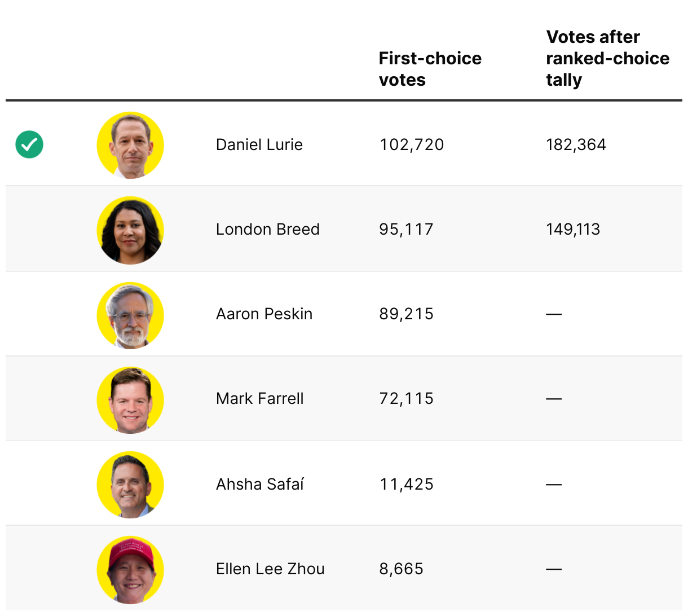Image resolution: width=688 pixels, height=616 pixels.
Task: Click Peskin's 89,215 first-choice votes
Action: coord(407,314)
